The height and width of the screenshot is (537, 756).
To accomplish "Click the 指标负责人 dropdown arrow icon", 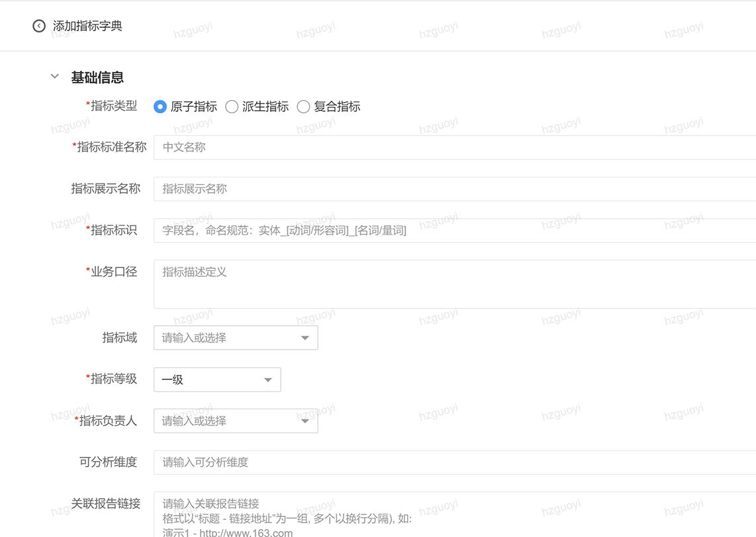I will [x=305, y=420].
